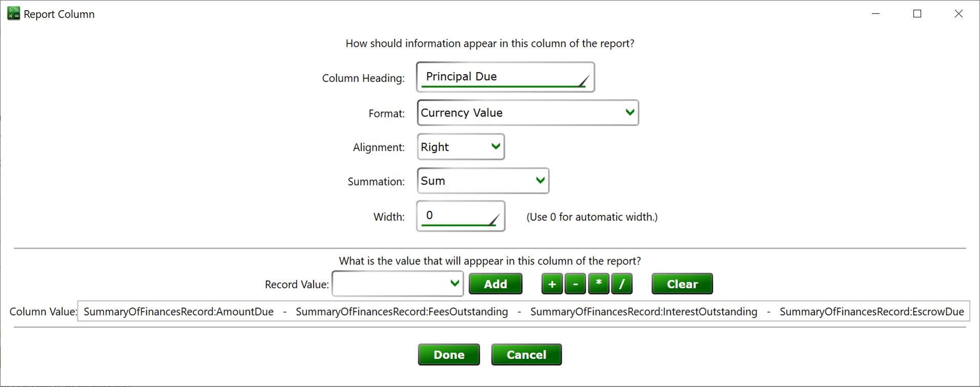Expand the Summation dropdown
Screen dimensions: 980x387
point(482,181)
